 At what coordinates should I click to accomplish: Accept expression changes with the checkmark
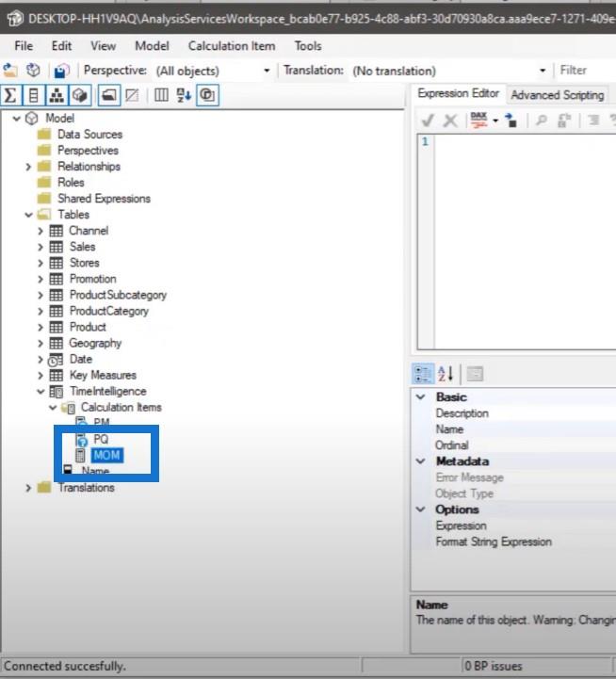click(428, 121)
